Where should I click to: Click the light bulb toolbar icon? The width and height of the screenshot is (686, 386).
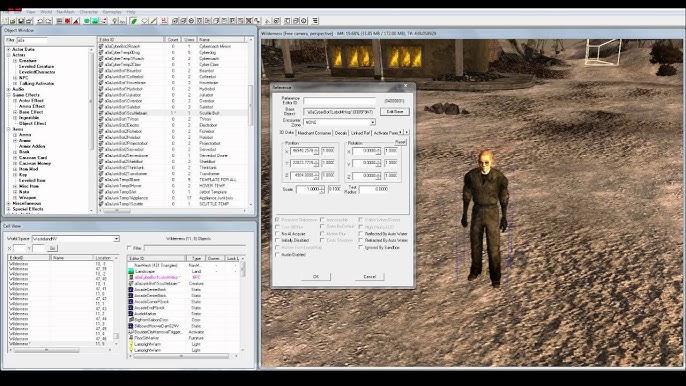pos(115,21)
